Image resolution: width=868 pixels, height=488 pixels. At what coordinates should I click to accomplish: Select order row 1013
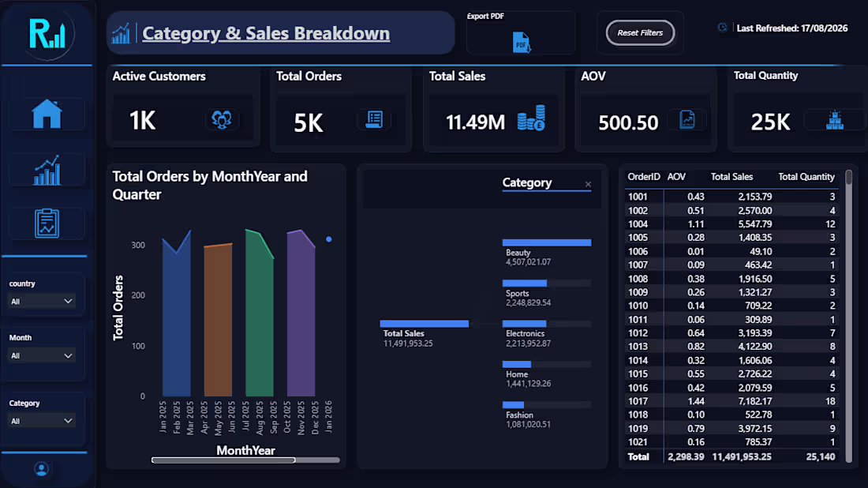(731, 346)
